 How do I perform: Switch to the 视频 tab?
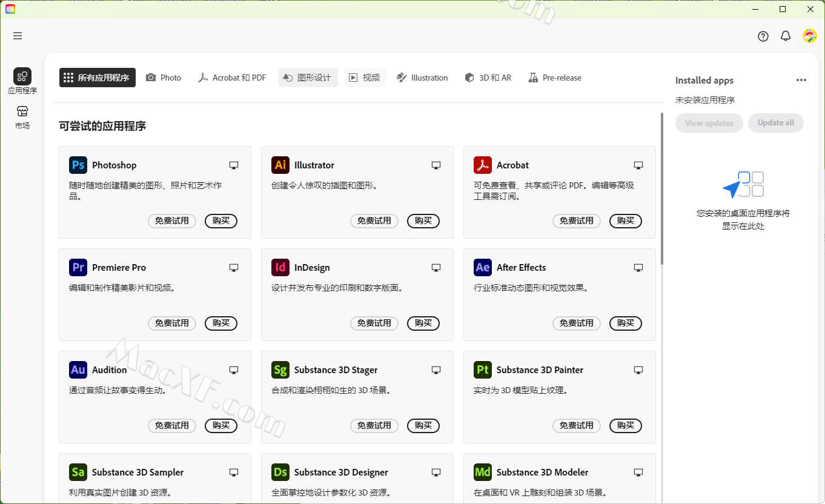[365, 78]
